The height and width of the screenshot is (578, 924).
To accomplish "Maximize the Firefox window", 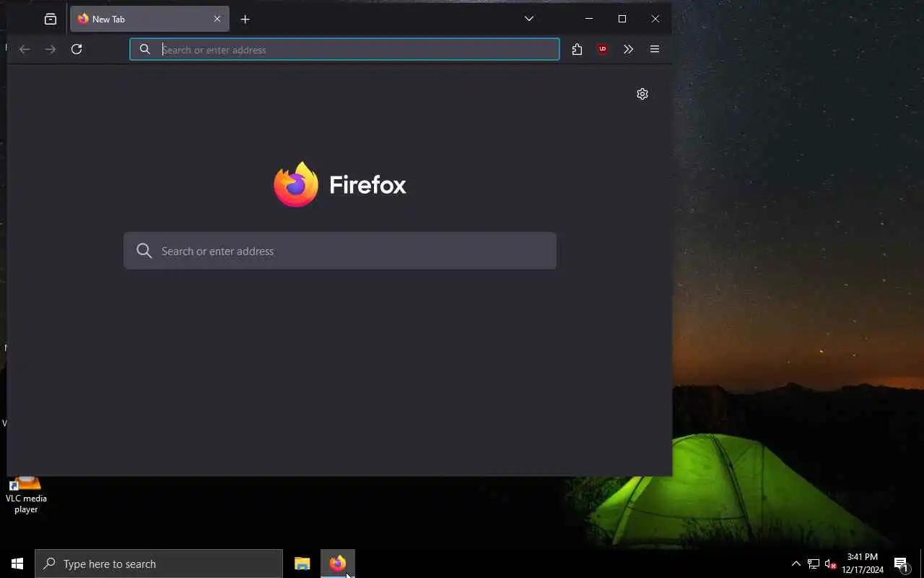I will 622,19.
